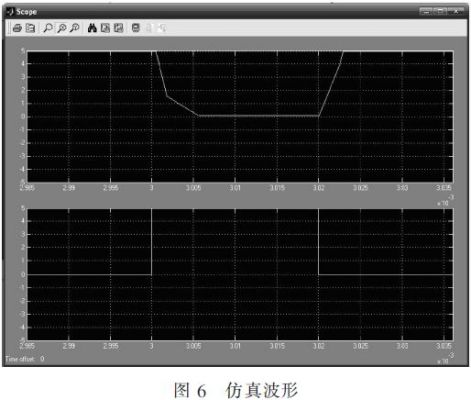The width and height of the screenshot is (471, 400).
Task: Select the Zoom X-axis tool
Action: [61, 28]
